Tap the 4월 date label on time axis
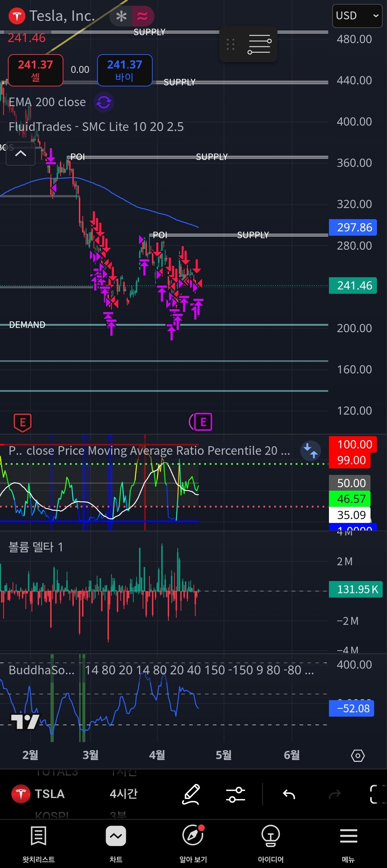 (157, 755)
